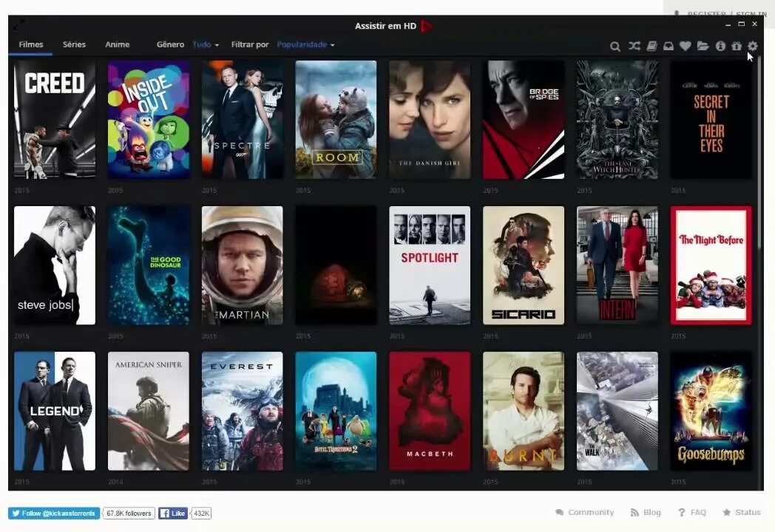Open the FAQ link

(692, 512)
